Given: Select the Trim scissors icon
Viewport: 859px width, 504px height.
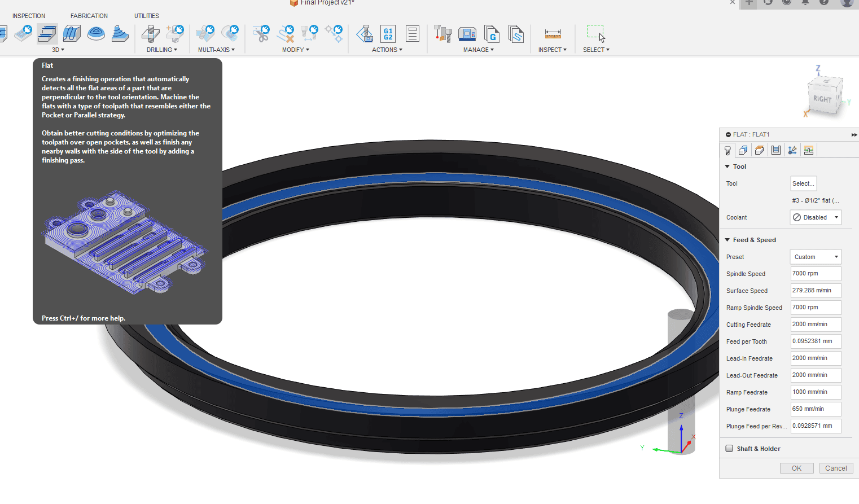Looking at the screenshot, I should (x=261, y=34).
